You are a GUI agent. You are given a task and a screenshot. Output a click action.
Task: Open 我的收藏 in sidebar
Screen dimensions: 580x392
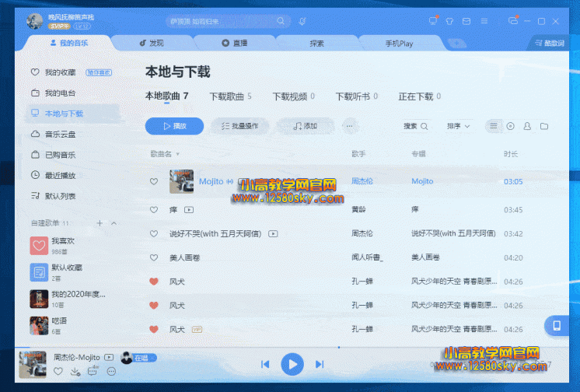point(61,72)
